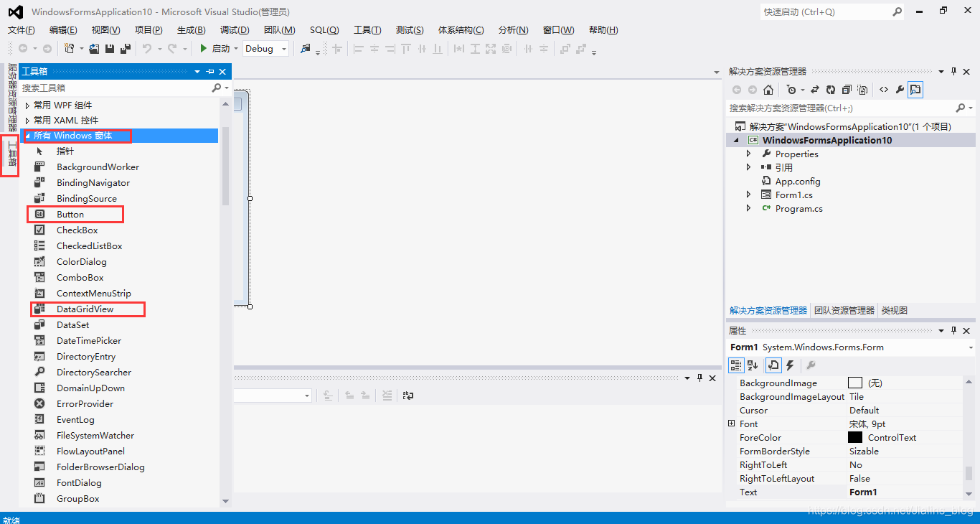Image resolution: width=980 pixels, height=524 pixels.
Task: Expand 引用 references node in Solution Explorer
Action: 749,167
